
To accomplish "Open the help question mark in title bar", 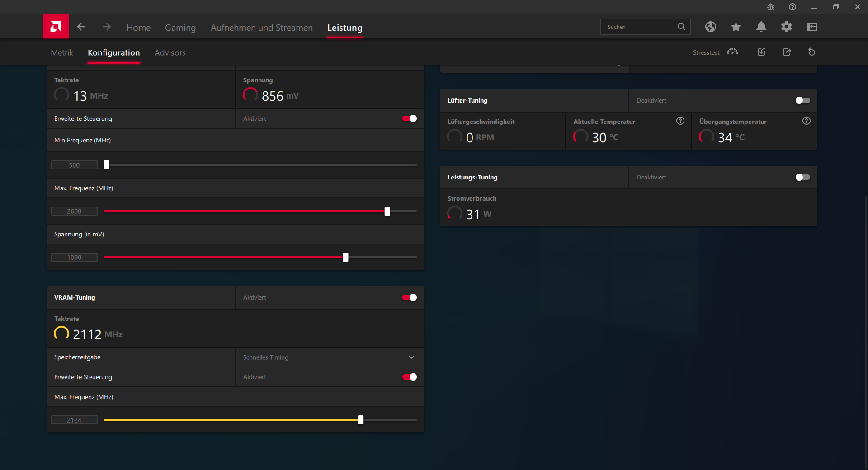I will point(793,7).
